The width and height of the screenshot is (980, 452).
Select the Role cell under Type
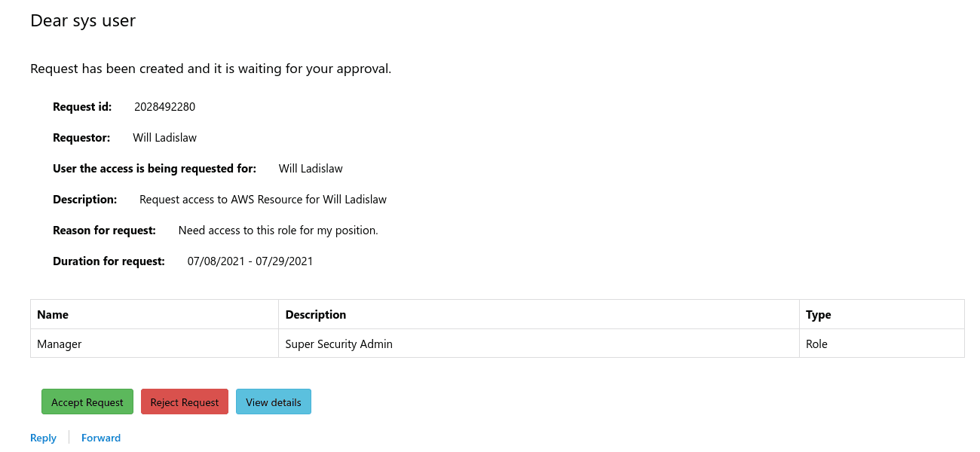(x=816, y=344)
